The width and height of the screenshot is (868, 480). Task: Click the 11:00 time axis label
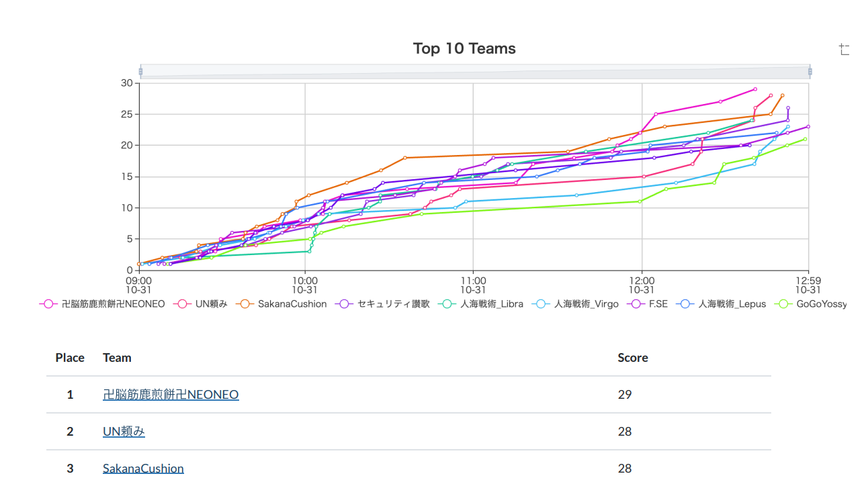click(473, 285)
